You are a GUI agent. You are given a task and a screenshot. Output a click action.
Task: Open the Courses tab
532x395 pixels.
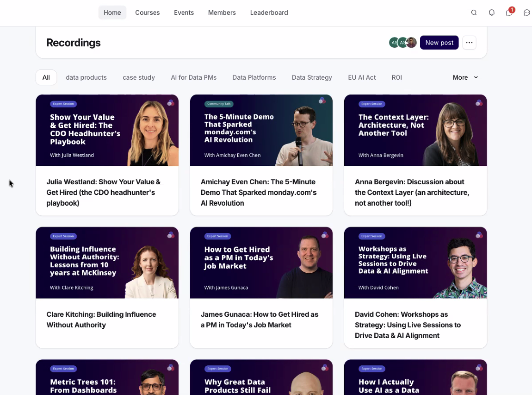[147, 13]
